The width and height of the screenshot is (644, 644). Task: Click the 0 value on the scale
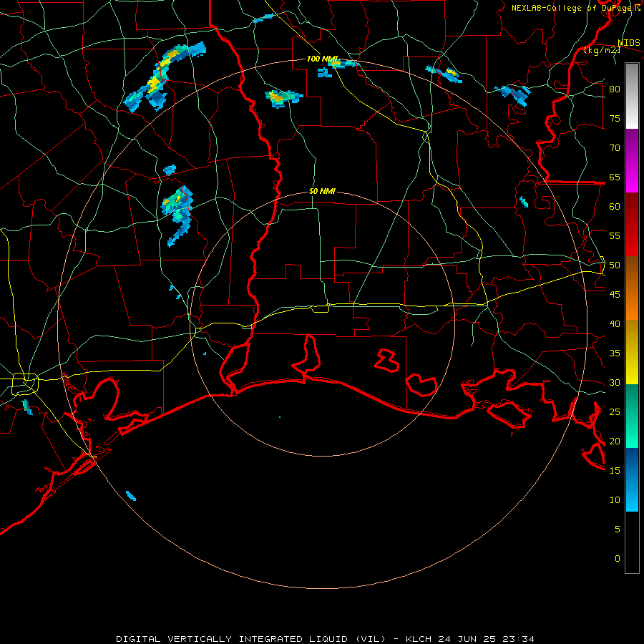point(618,559)
